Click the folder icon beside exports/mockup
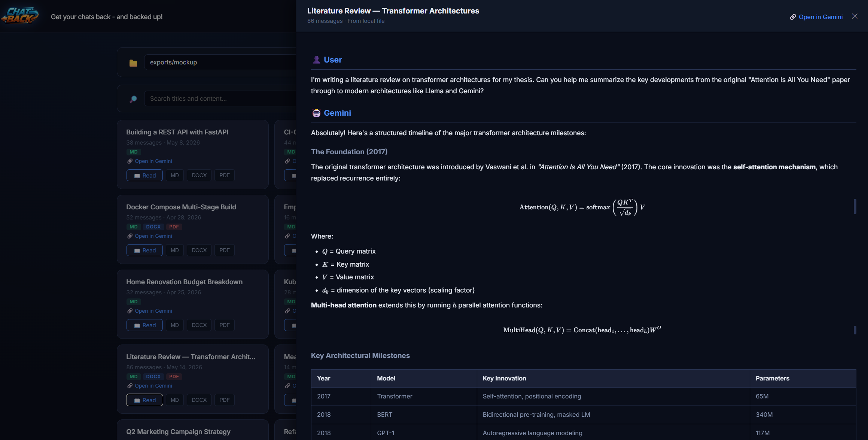868x440 pixels. point(133,63)
